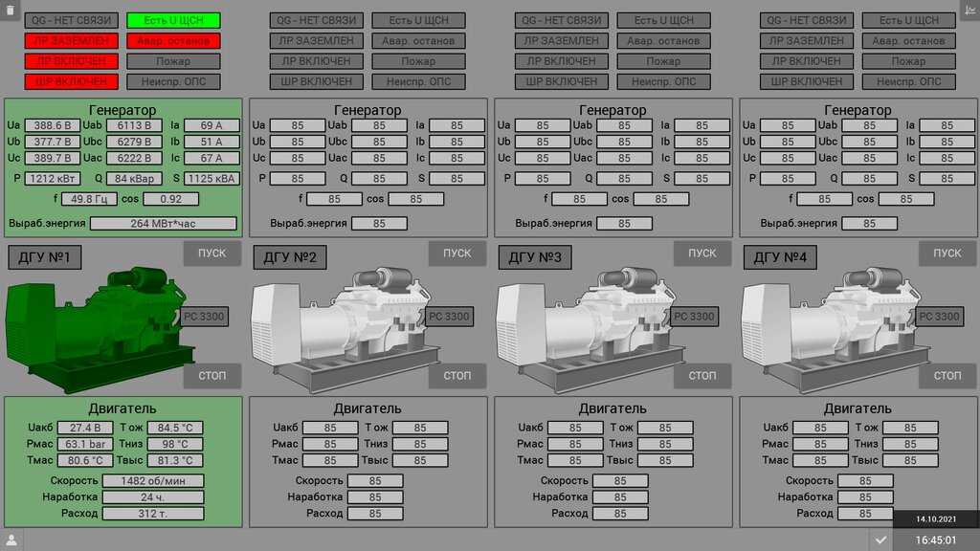Click 'Пожар' indicator of ДГУ №3

[x=664, y=61]
